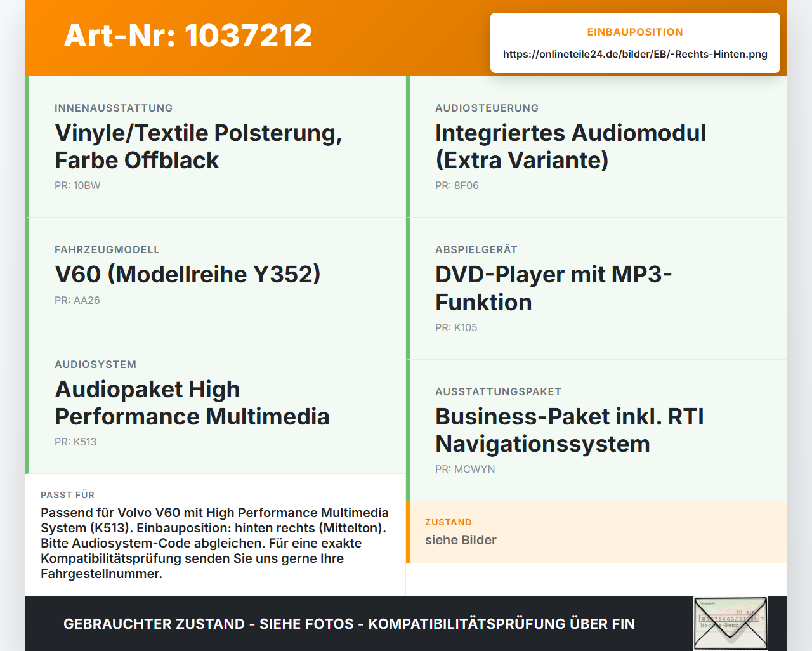812x651 pixels.
Task: Click the Einbauposition heading
Action: coord(635,32)
